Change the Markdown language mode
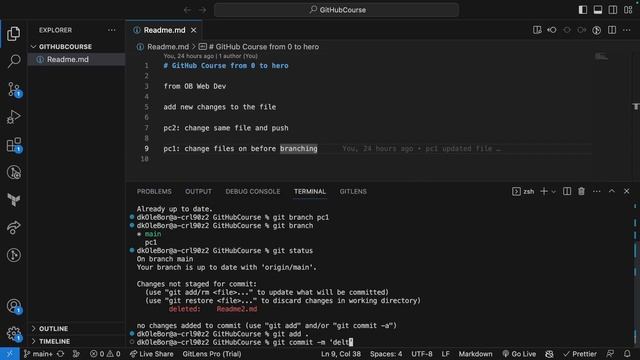The width and height of the screenshot is (640, 360). pyautogui.click(x=475, y=354)
